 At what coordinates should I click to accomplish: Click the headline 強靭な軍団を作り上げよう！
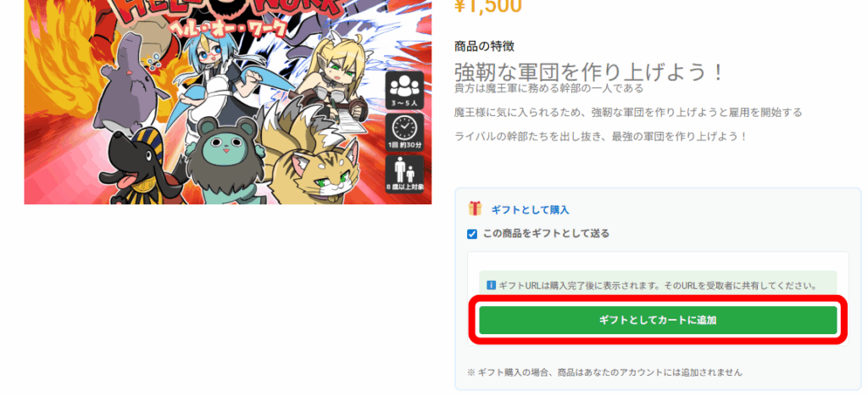pyautogui.click(x=590, y=72)
